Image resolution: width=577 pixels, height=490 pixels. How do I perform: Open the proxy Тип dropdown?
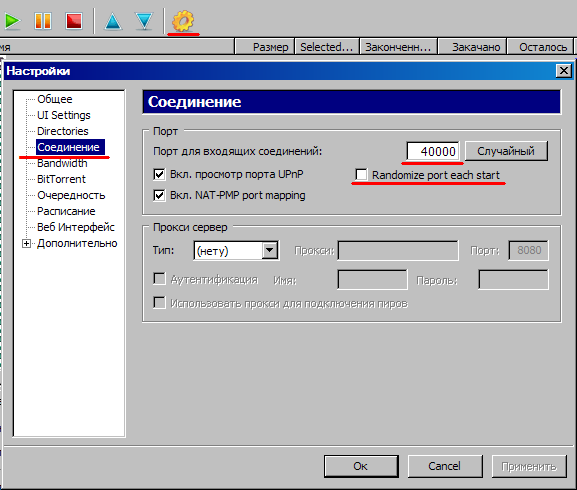269,251
